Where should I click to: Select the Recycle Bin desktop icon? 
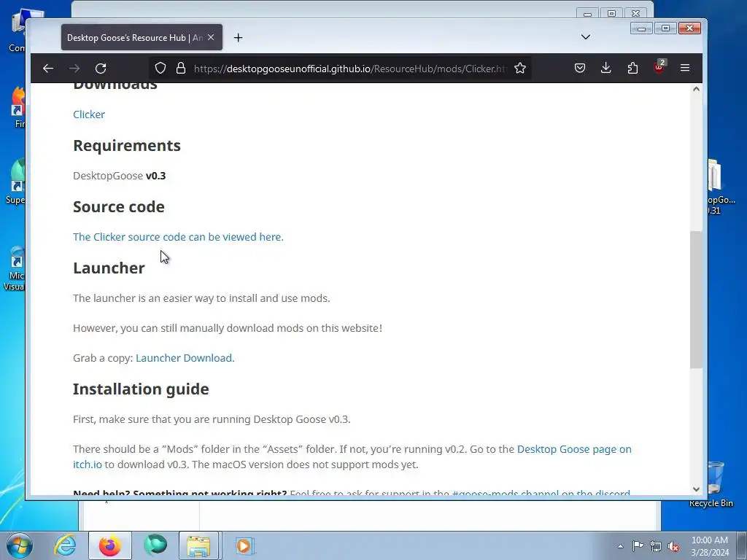pos(712,485)
